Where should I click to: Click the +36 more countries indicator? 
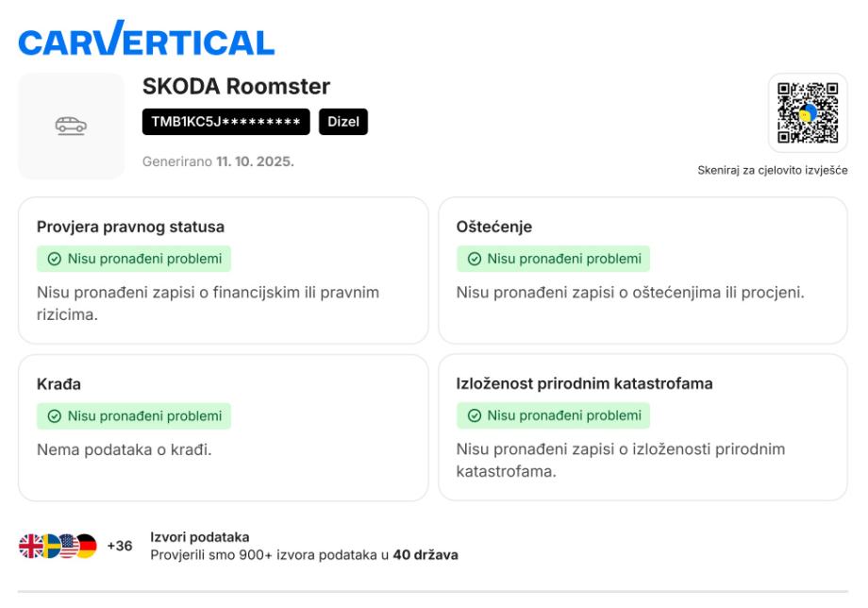(x=120, y=546)
